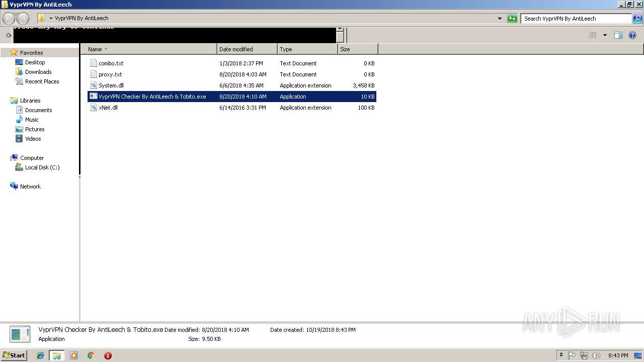Viewport: 644px width, 362px height.
Task: Click the 3,458 KB size cell
Action: 363,85
